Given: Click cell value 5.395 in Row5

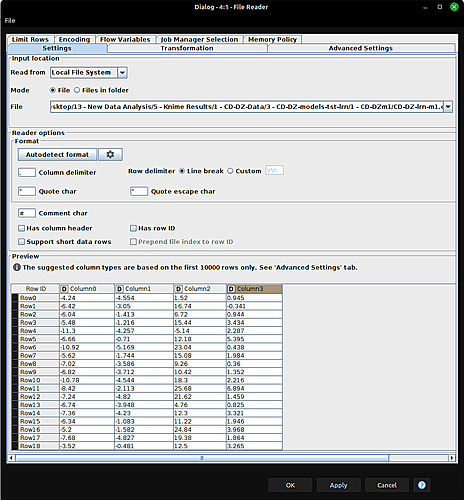Looking at the screenshot, I should coord(254,339).
